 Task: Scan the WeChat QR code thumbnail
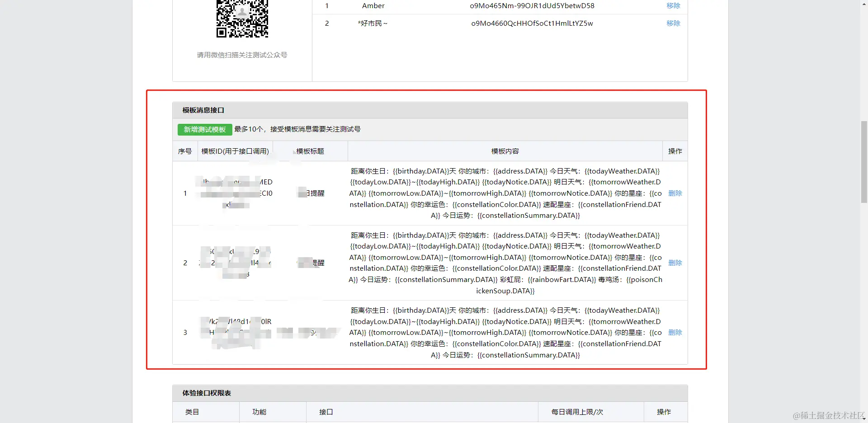[242, 19]
